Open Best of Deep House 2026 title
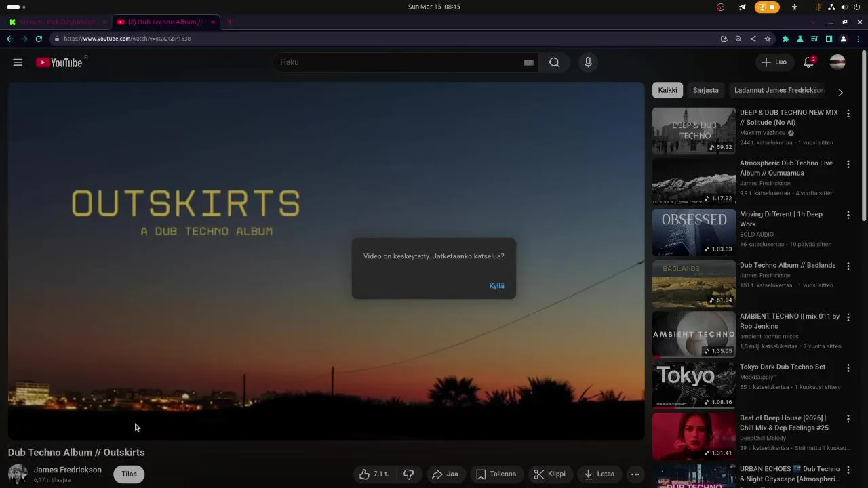 [x=784, y=423]
